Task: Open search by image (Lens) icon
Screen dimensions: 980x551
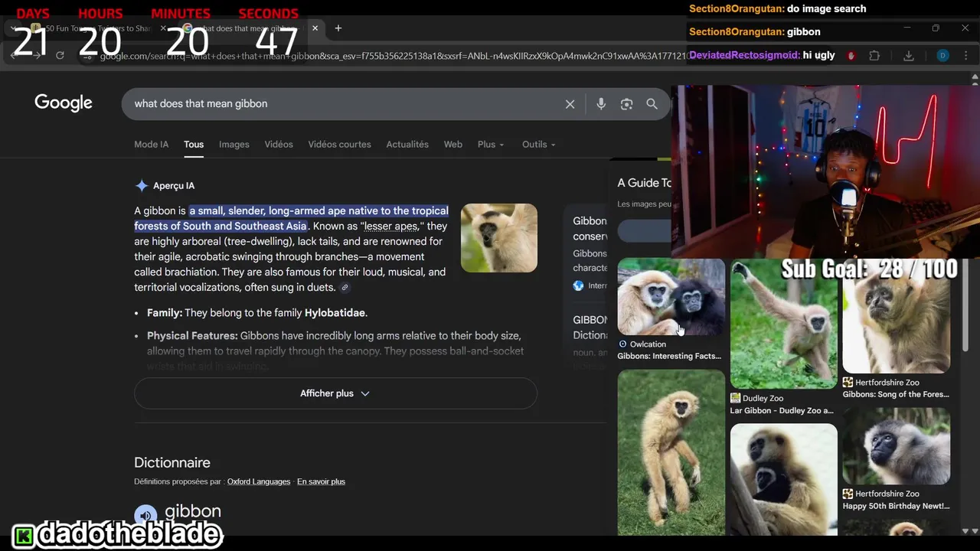Action: tap(626, 104)
